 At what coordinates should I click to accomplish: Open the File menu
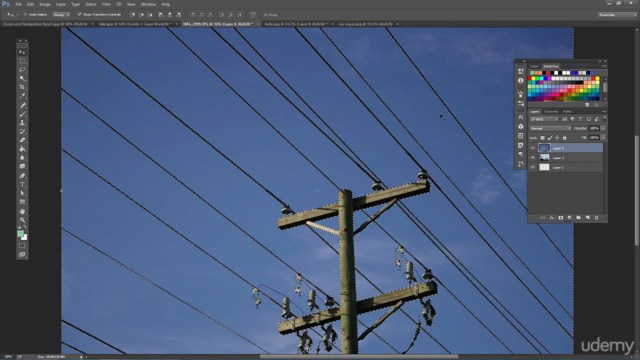18,4
